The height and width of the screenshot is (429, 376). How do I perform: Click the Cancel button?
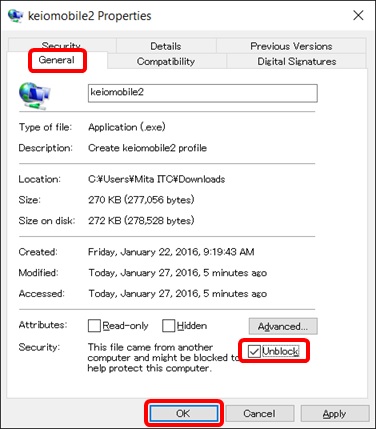click(x=260, y=413)
